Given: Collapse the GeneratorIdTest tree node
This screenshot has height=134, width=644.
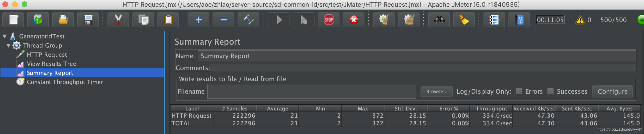Looking at the screenshot, I should point(5,36).
